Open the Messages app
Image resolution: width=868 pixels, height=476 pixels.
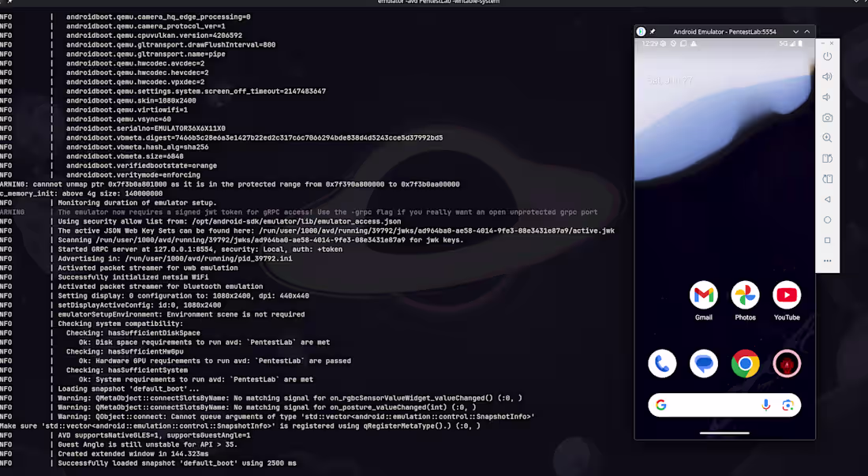[704, 364]
